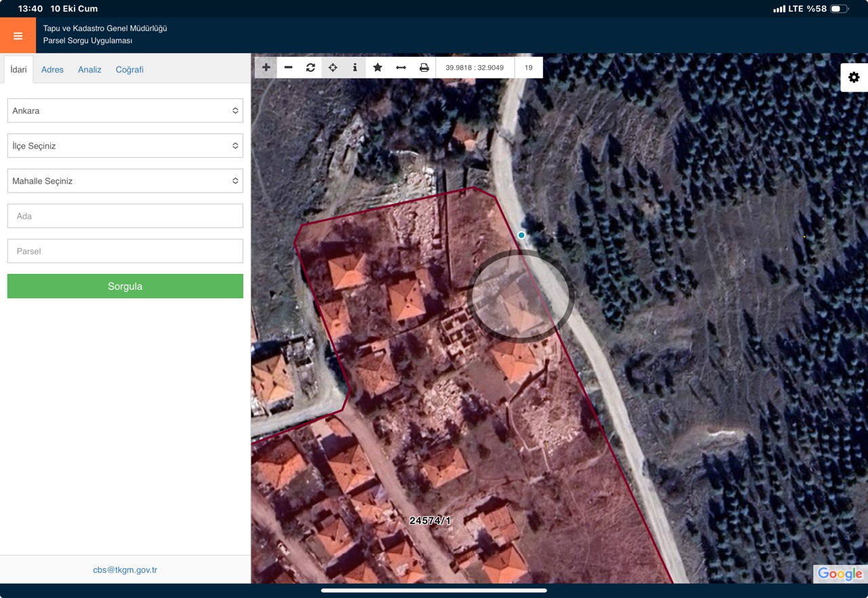The image size is (868, 598).
Task: Click the Parsel input field
Action: pyautogui.click(x=125, y=251)
